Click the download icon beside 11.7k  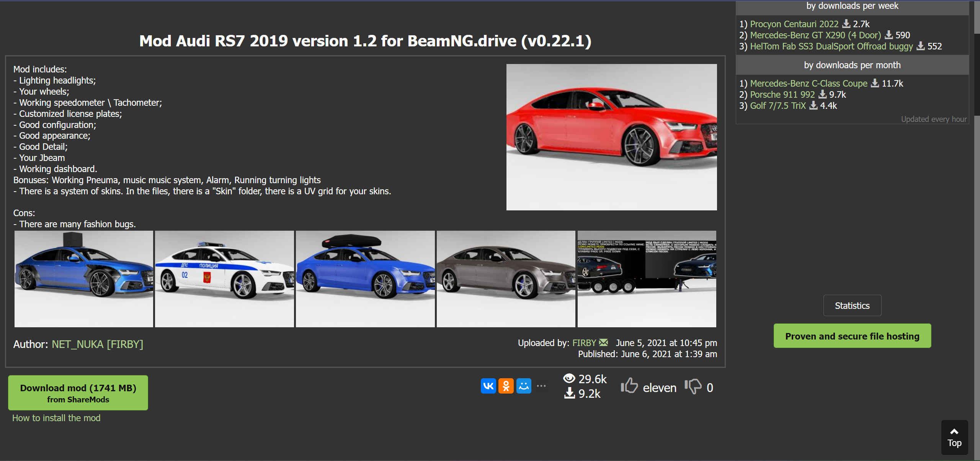click(875, 83)
